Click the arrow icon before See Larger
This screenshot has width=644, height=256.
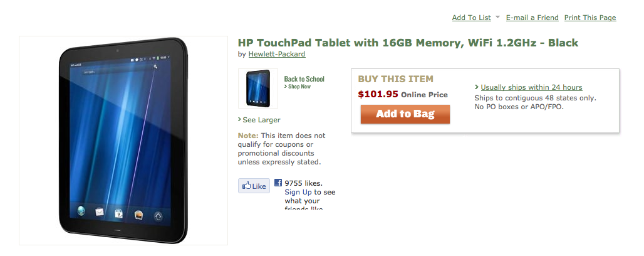[x=239, y=119]
